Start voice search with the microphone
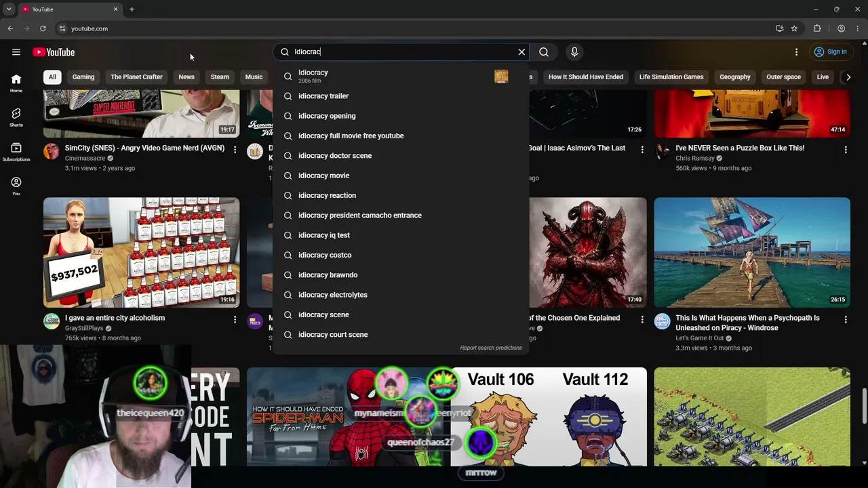 pos(574,52)
